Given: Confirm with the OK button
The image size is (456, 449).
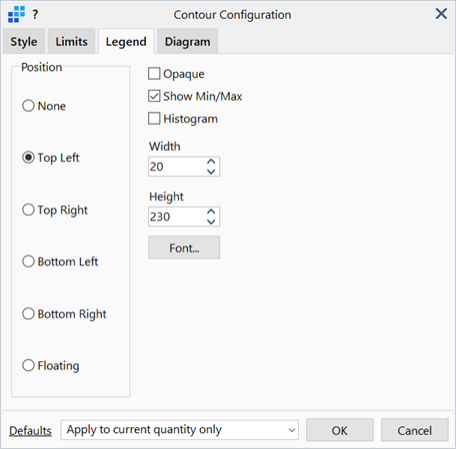Looking at the screenshot, I should pyautogui.click(x=340, y=430).
